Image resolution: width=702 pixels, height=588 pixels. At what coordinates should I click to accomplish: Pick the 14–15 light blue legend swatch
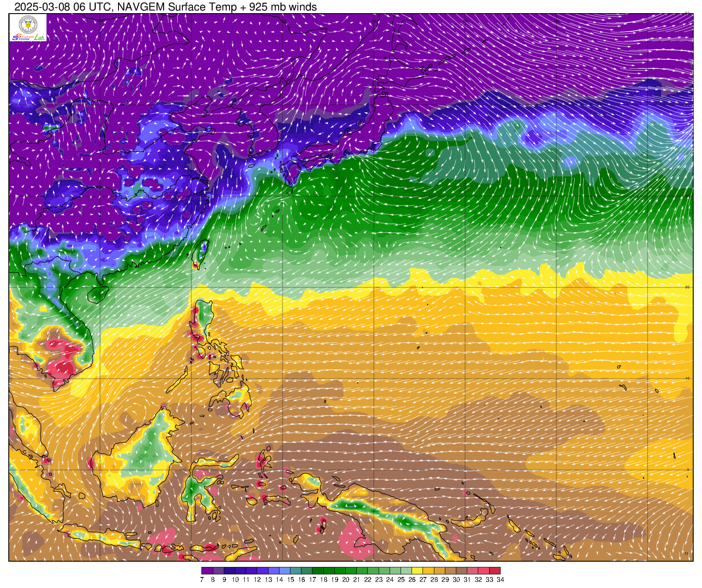tap(285, 571)
